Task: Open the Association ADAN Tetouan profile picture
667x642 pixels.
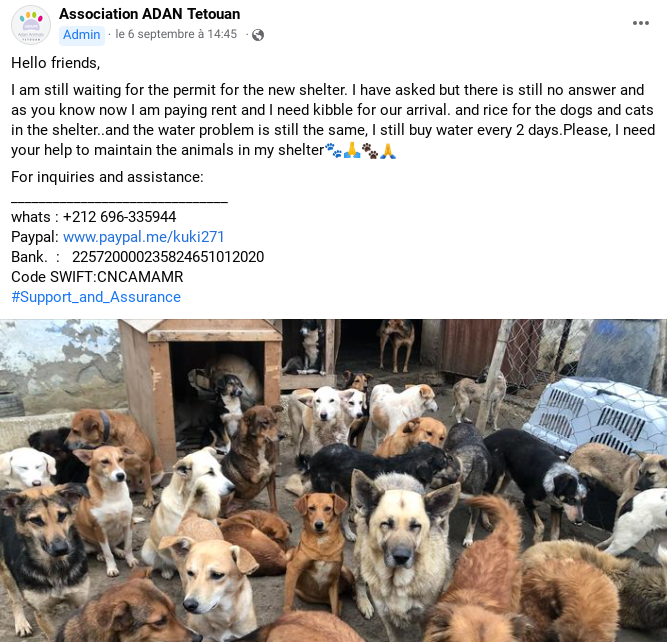Action: 31,25
